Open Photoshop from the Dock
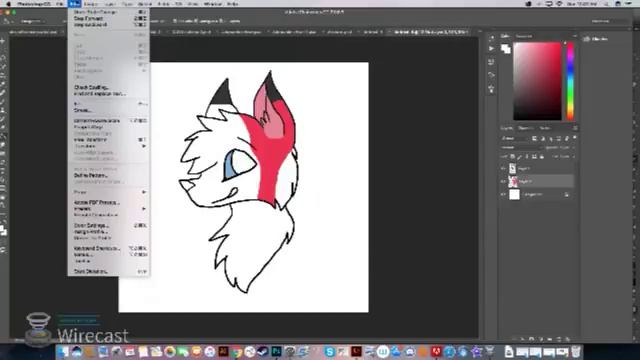Image resolution: width=640 pixels, height=360 pixels. point(276,351)
